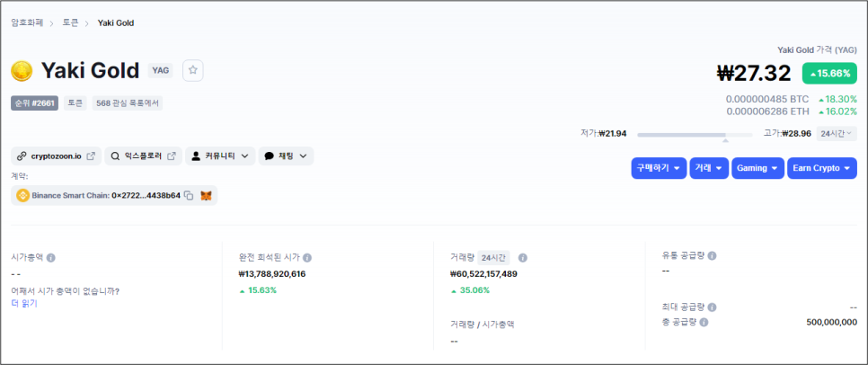Open the 구매하기 dropdown button

[659, 168]
